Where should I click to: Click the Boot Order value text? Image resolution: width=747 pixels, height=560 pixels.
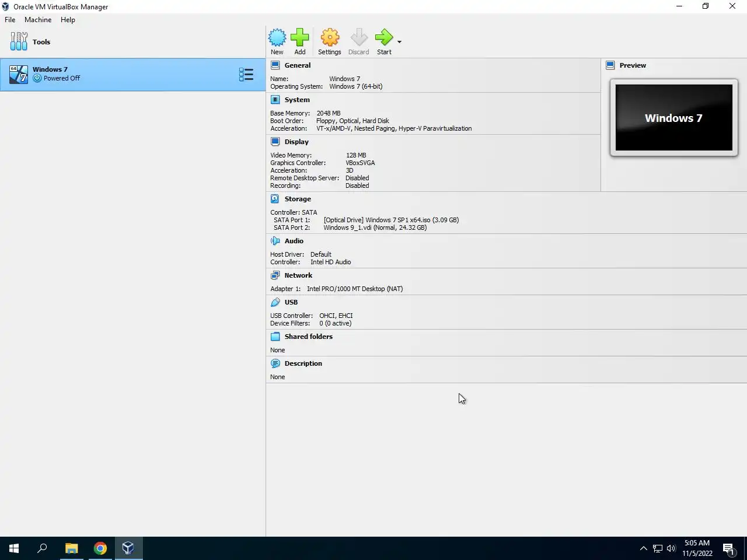click(x=352, y=121)
